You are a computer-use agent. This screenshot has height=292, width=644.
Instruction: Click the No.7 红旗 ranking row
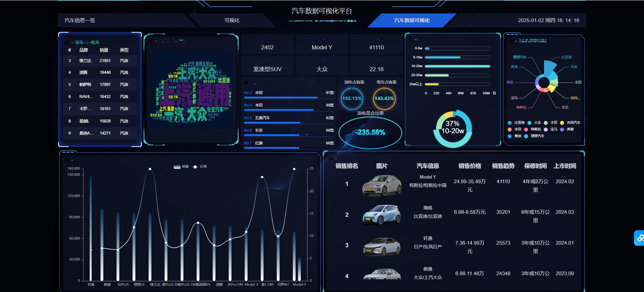[x=289, y=144]
